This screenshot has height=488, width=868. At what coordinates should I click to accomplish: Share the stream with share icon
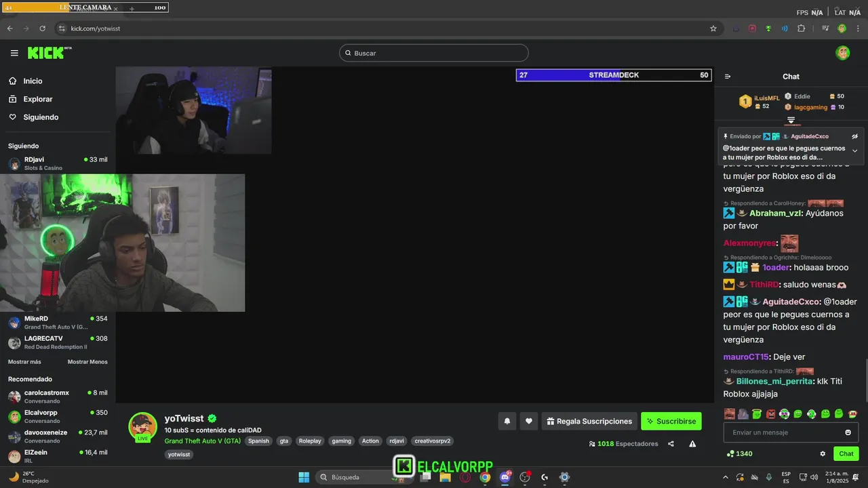[671, 444]
